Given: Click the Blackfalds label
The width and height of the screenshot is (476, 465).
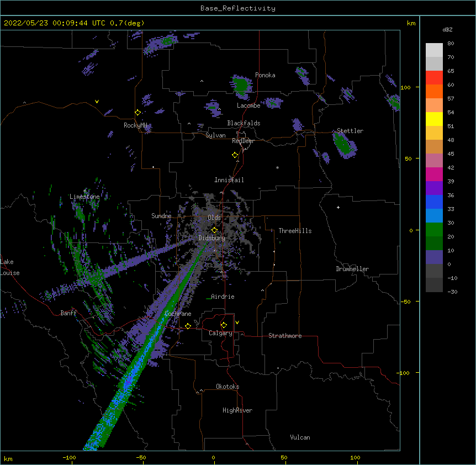Looking at the screenshot, I should click(244, 123).
